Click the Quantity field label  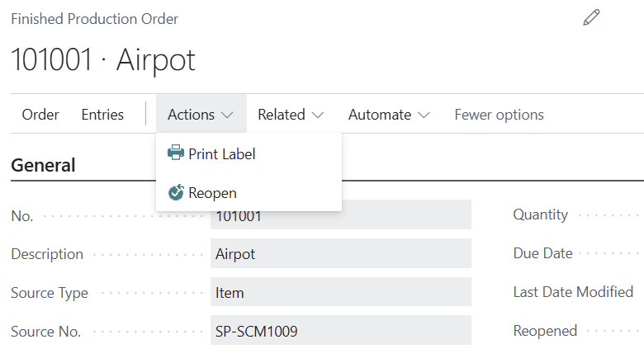(x=541, y=214)
